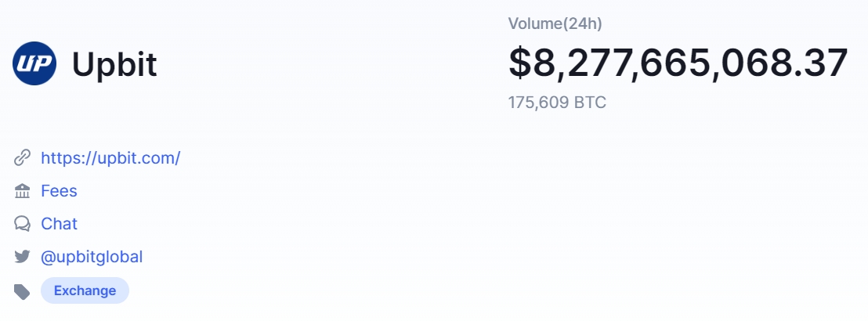Image resolution: width=868 pixels, height=321 pixels.
Task: Click the Twitter bird icon
Action: (22, 257)
